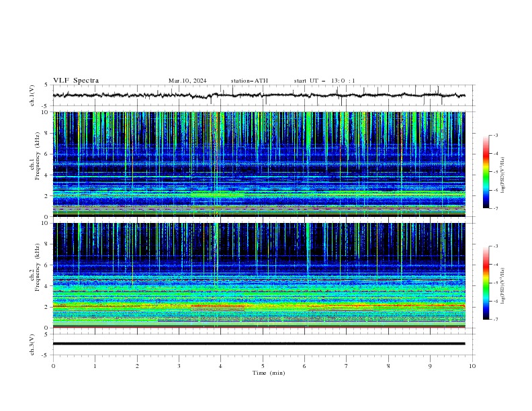
Task: Click the time axis tick label '5'
Action: (x=263, y=366)
